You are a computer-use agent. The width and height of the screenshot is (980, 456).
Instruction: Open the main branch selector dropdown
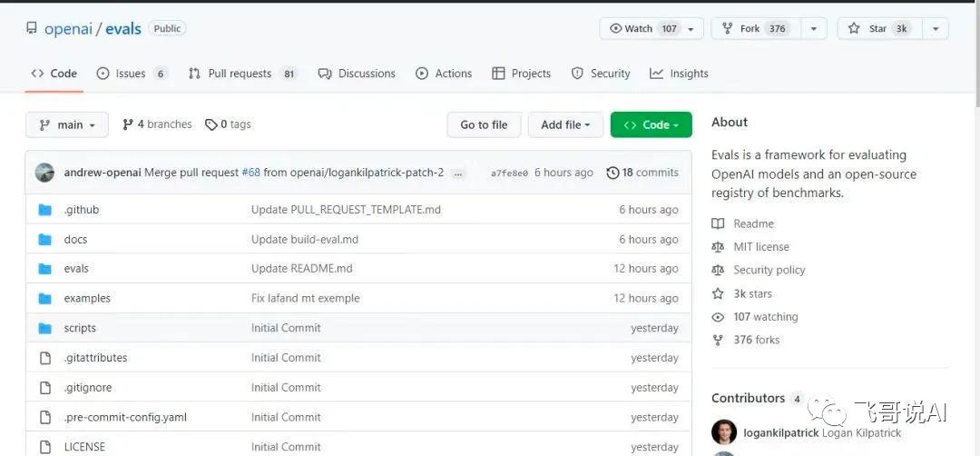tap(67, 124)
